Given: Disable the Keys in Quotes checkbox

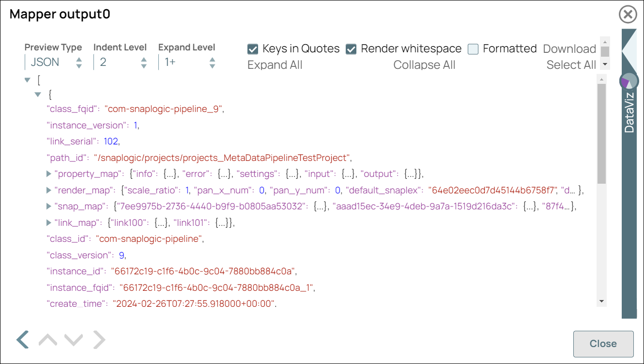Looking at the screenshot, I should [253, 48].
